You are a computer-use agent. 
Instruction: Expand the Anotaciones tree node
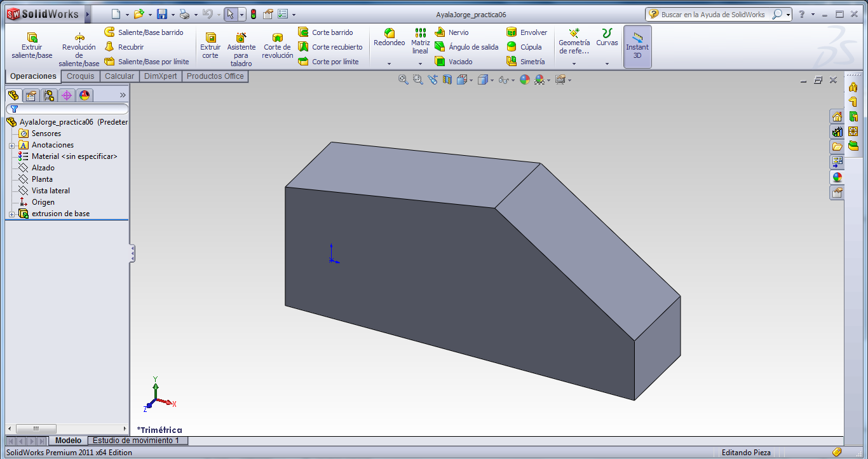12,145
